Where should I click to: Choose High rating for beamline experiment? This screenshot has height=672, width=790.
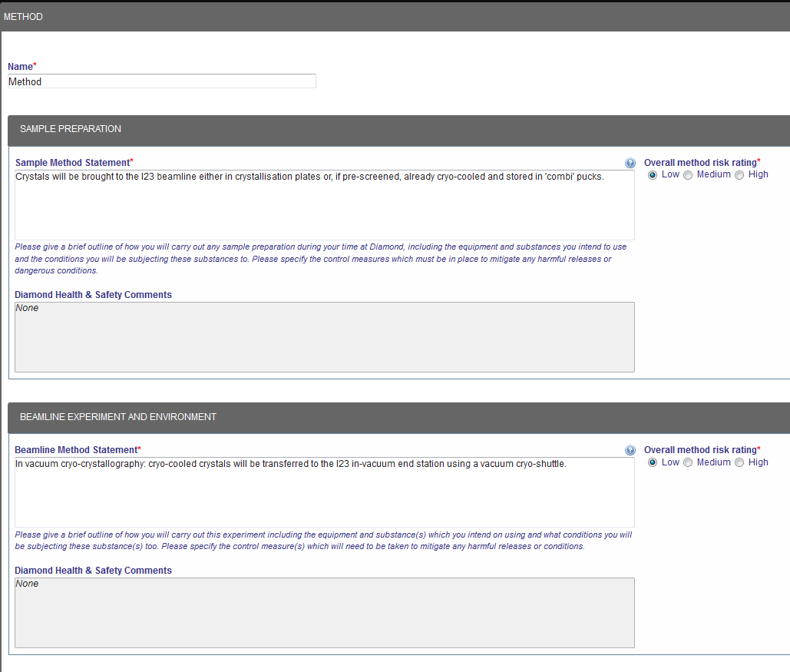tap(739, 462)
